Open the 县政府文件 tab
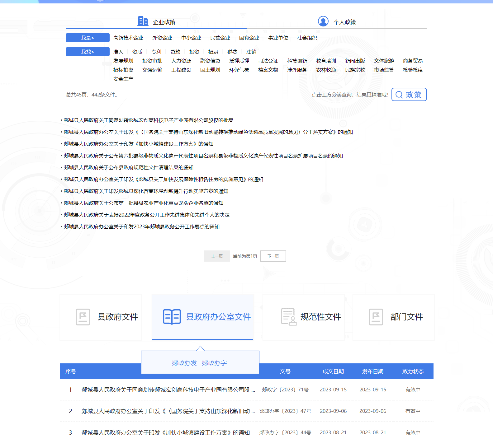This screenshot has height=448, width=493. (x=101, y=317)
